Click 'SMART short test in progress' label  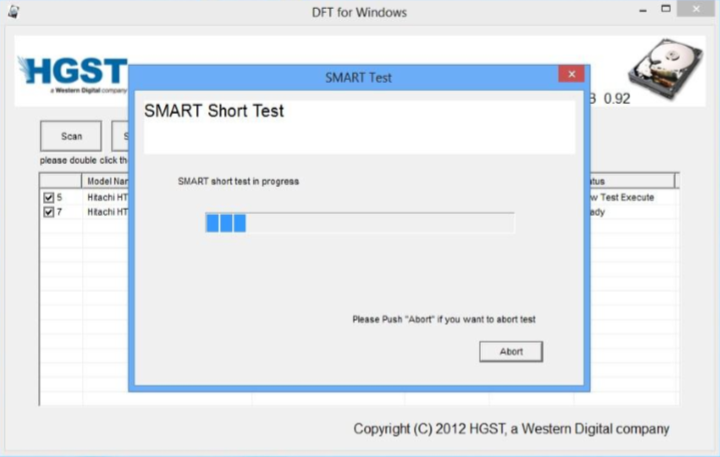[238, 181]
